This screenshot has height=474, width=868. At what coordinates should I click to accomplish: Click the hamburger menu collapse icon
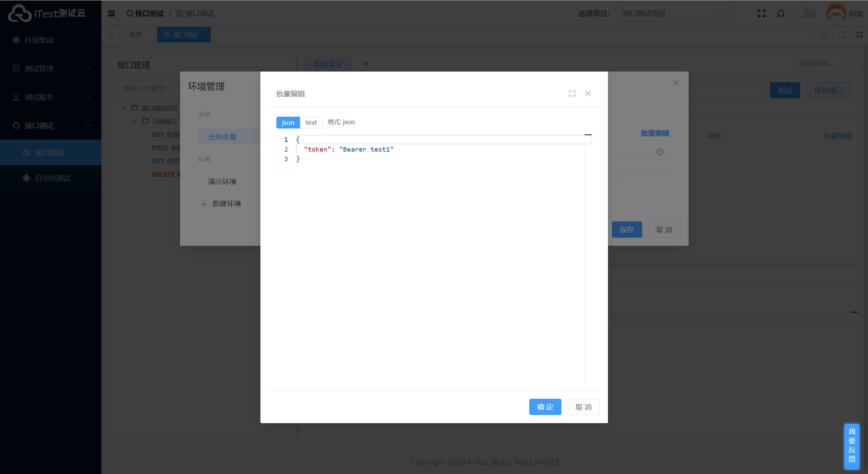click(x=111, y=14)
